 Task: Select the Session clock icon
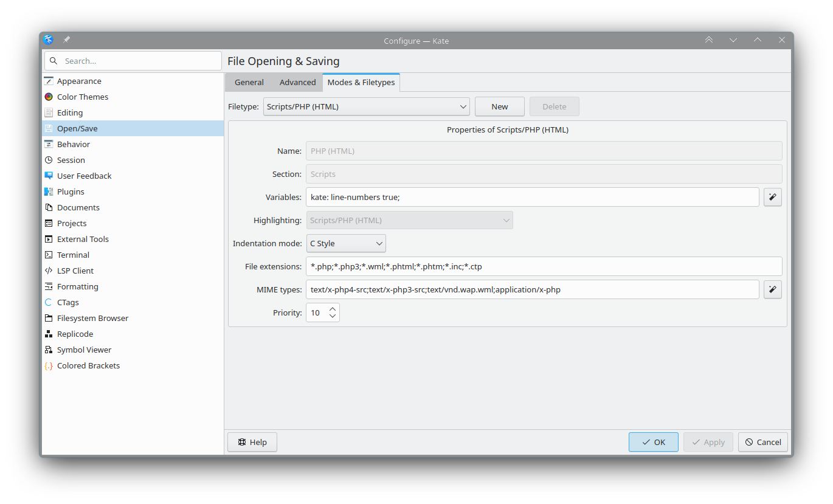tap(49, 160)
